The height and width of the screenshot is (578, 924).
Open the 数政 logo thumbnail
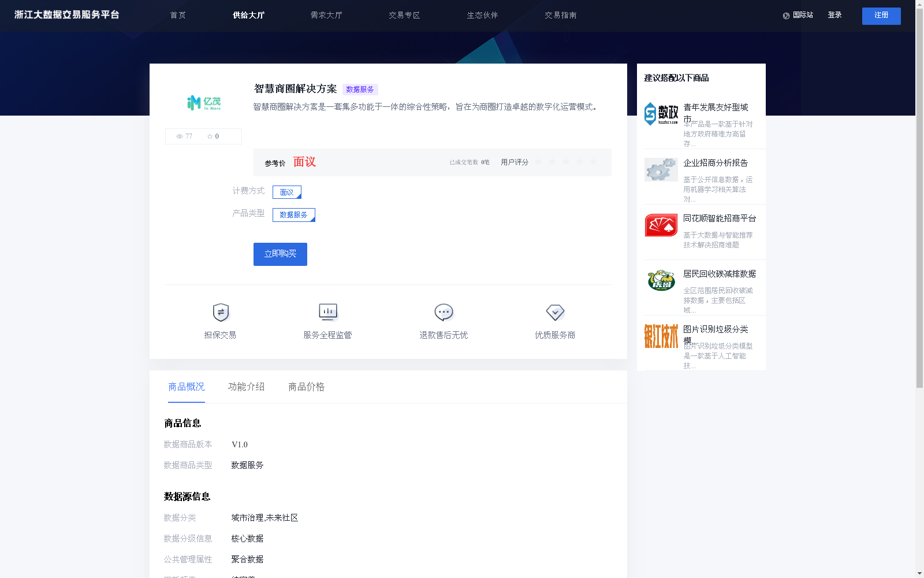[x=661, y=114]
